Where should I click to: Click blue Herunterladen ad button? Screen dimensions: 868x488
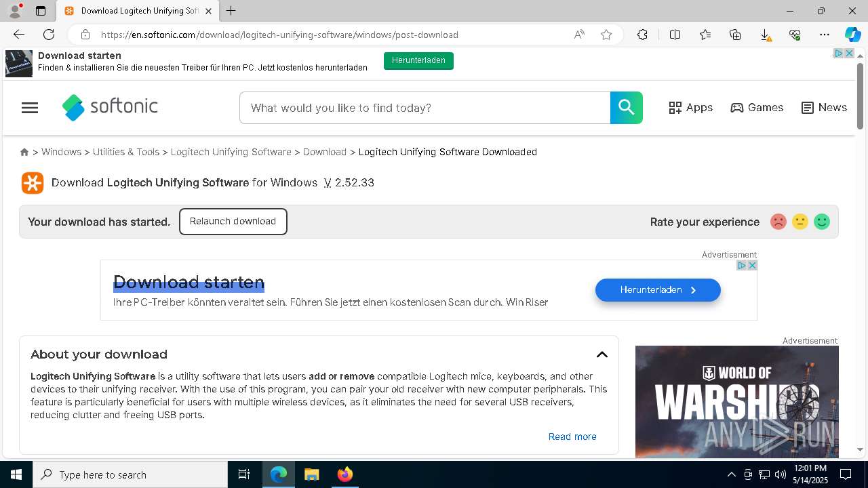point(658,290)
